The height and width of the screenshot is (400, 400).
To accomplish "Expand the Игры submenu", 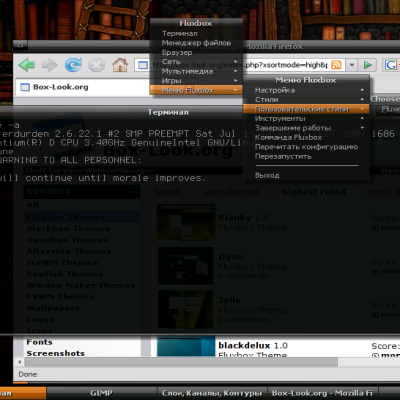I will click(x=196, y=80).
